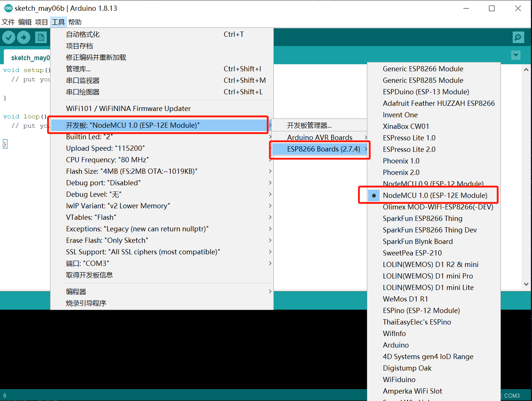532x401 pixels.
Task: Click the editor scrollbar up arrow
Action: [526, 69]
